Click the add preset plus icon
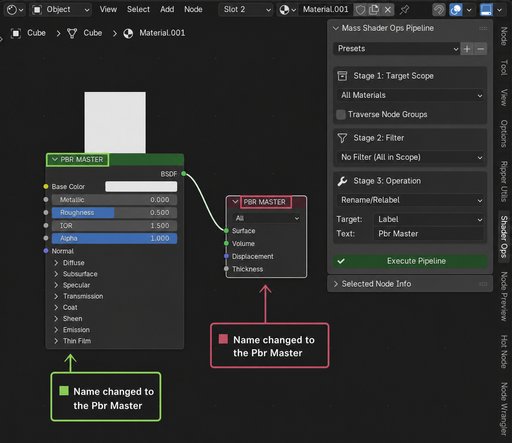The height and width of the screenshot is (443, 512). pos(467,49)
